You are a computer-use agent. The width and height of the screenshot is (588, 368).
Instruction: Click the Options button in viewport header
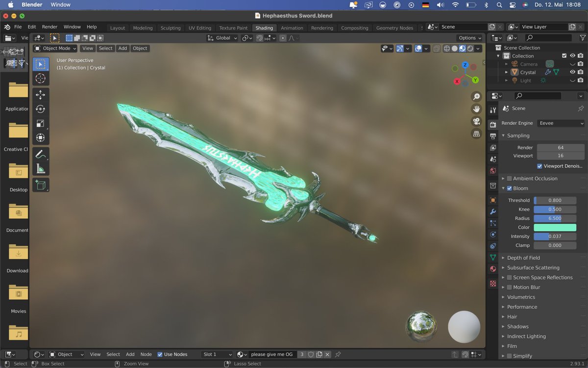click(x=470, y=38)
